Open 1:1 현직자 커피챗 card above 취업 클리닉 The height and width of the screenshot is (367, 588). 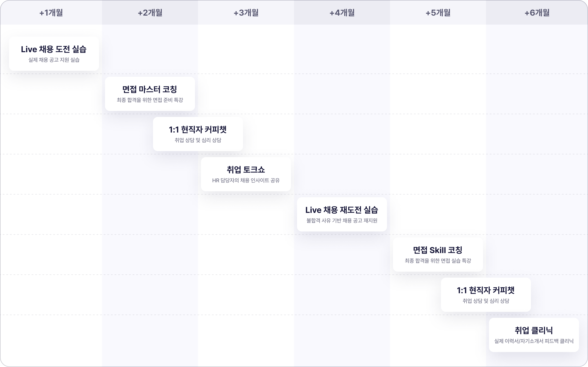486,290
